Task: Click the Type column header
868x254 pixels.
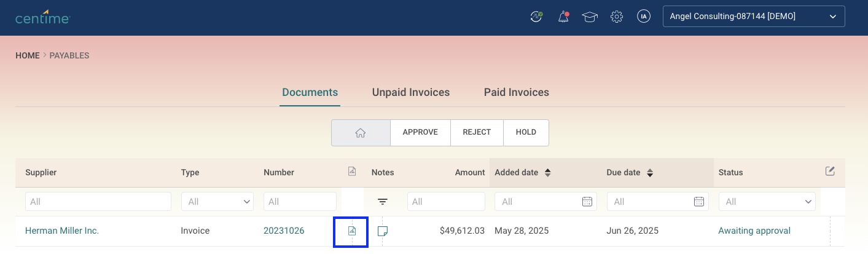Action: (190, 173)
